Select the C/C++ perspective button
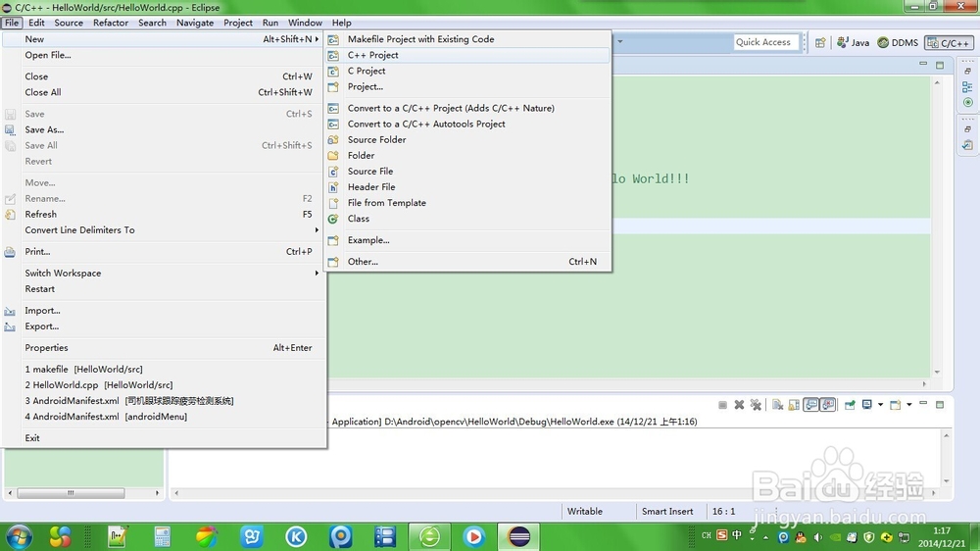Viewport: 980px width, 551px height. point(949,42)
